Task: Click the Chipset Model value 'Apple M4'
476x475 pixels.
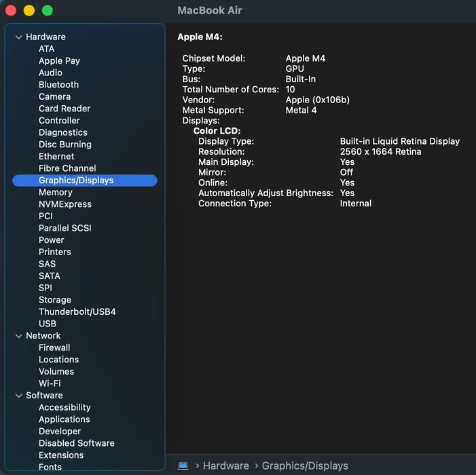Action: [x=306, y=58]
